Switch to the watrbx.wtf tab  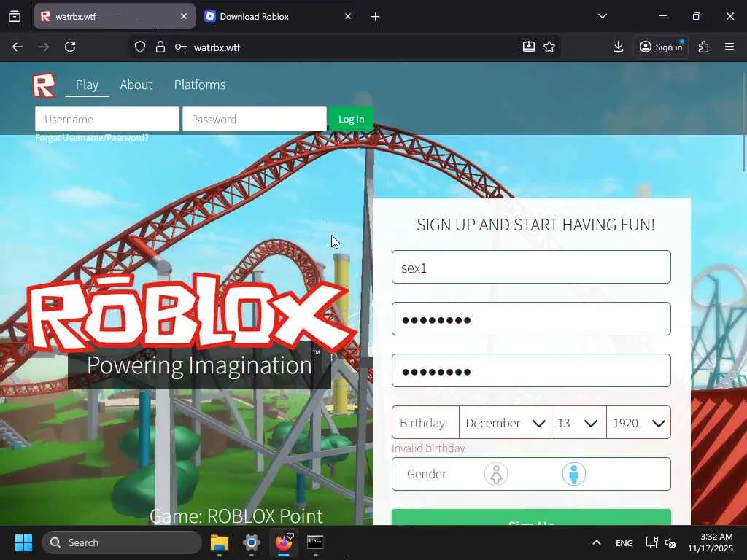115,16
